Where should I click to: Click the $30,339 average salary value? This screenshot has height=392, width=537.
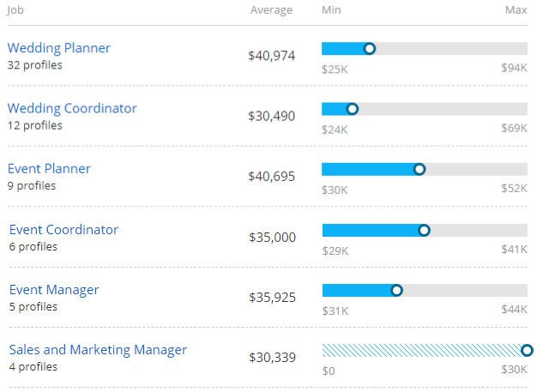point(272,357)
